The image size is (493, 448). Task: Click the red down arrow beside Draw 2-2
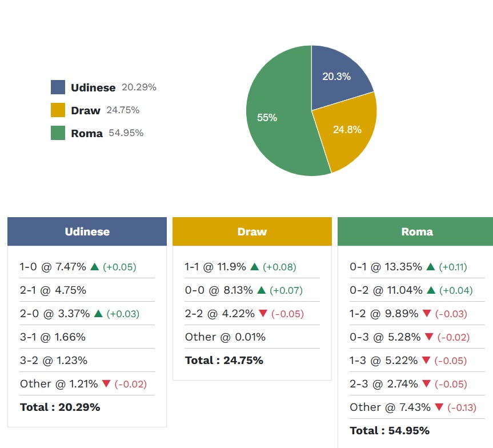(263, 314)
